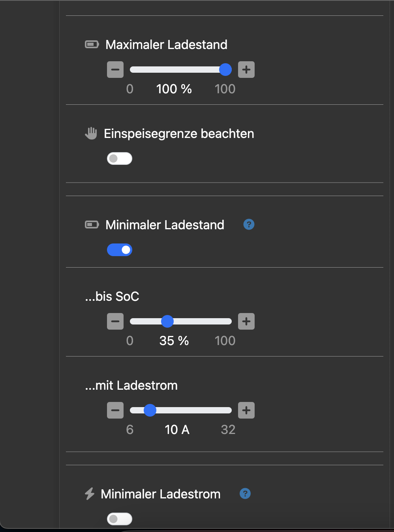394x532 pixels.
Task: Turn on the Minimaler Ladestrom switch
Action: pyautogui.click(x=120, y=519)
